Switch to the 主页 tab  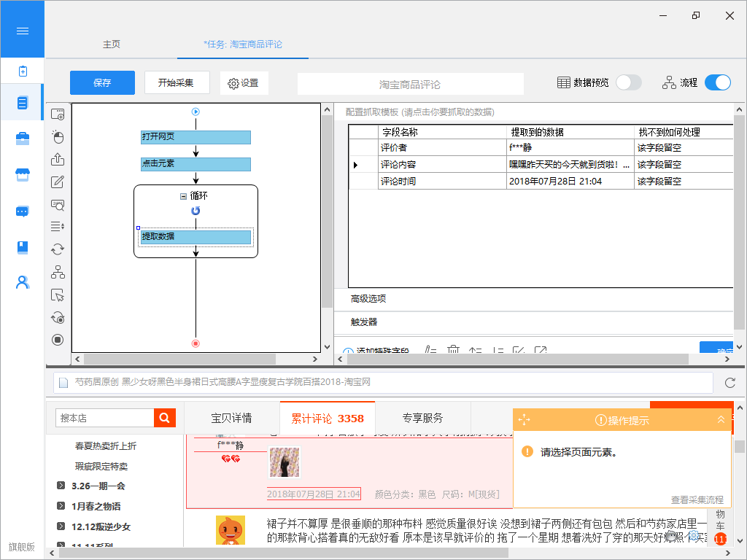click(x=112, y=44)
